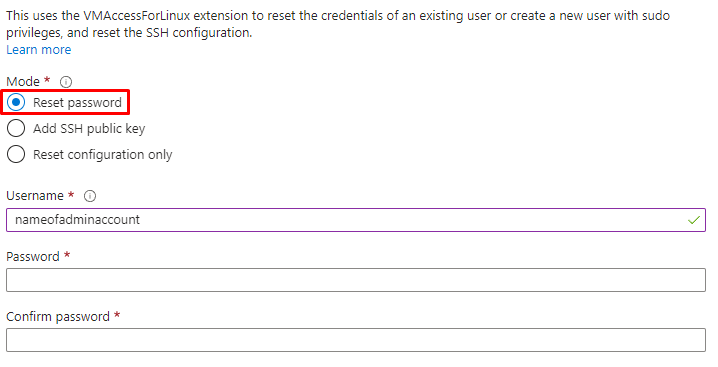Click the Mode field label
Image resolution: width=718 pixels, height=367 pixels.
tap(23, 82)
